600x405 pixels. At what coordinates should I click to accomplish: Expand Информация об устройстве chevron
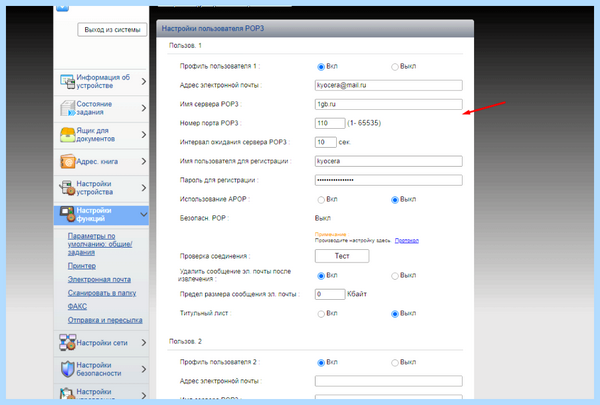(143, 82)
